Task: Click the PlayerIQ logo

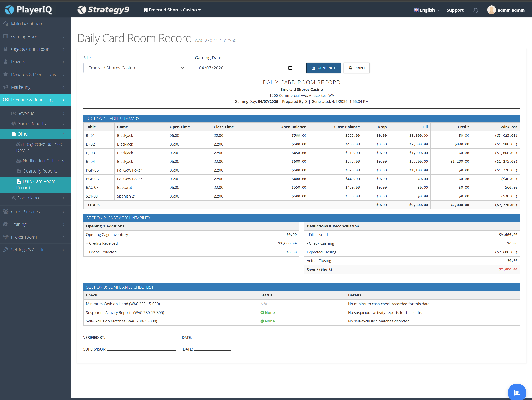Action: click(x=28, y=10)
